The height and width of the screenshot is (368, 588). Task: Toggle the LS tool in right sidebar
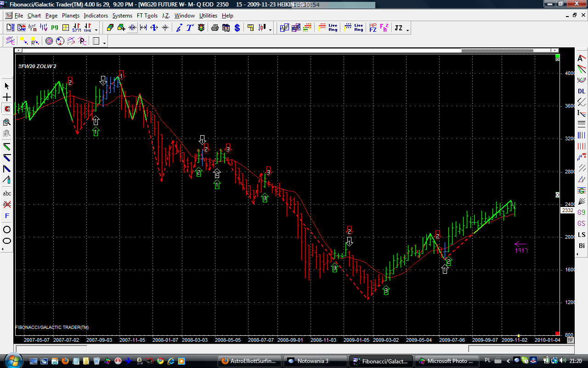(582, 235)
